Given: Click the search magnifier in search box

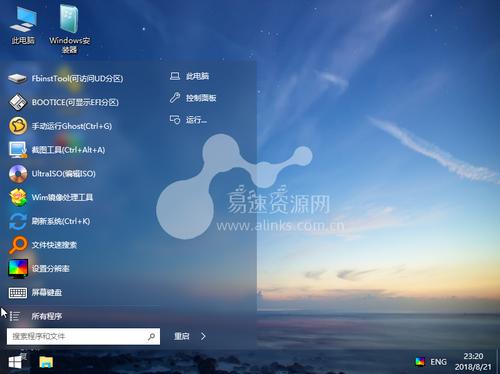Looking at the screenshot, I should point(151,336).
